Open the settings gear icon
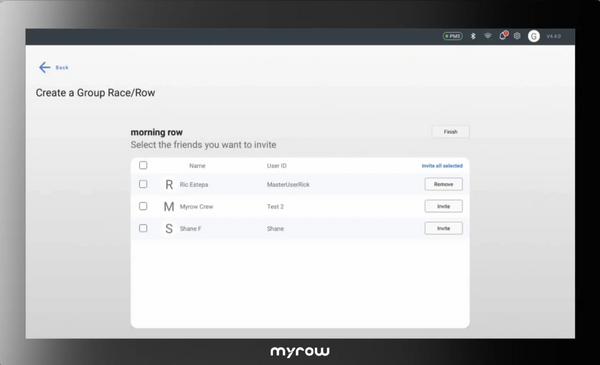The height and width of the screenshot is (365, 600). [x=517, y=36]
